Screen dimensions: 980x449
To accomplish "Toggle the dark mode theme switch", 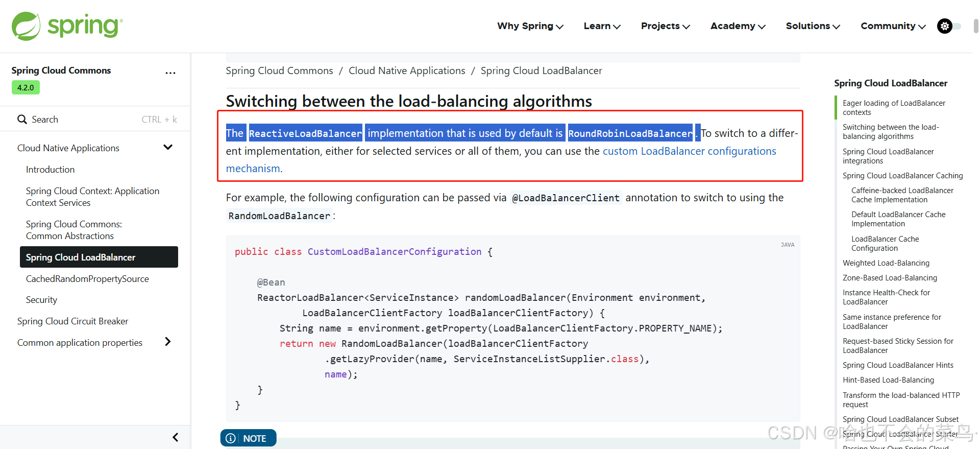I will pos(949,26).
